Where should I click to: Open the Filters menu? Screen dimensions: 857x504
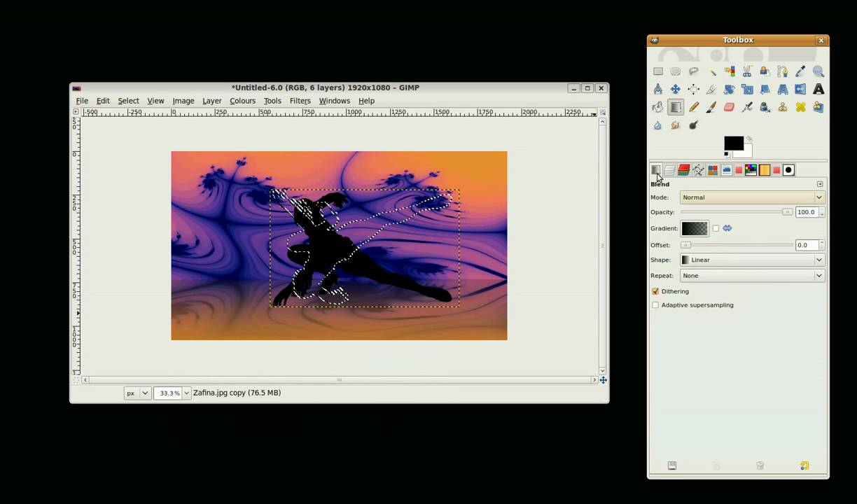pos(300,101)
